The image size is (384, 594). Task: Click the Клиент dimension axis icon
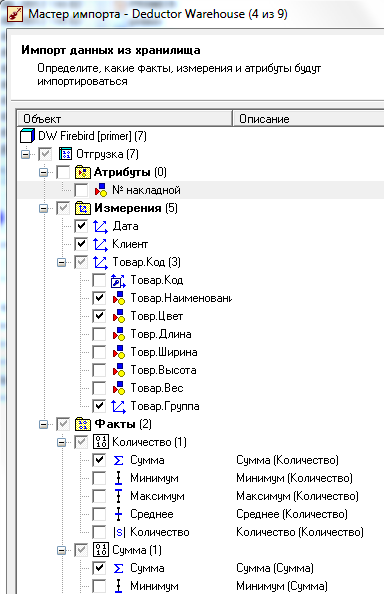point(100,244)
